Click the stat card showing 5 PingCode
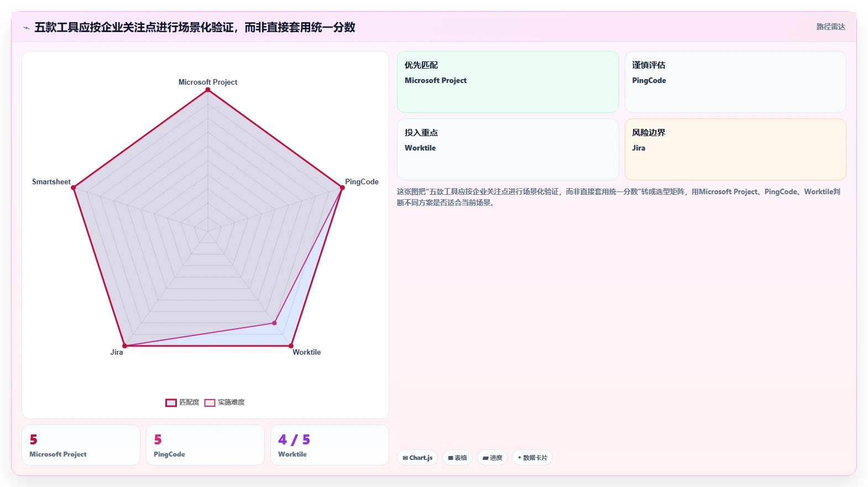Image resolution: width=868 pixels, height=487 pixels. [x=205, y=445]
